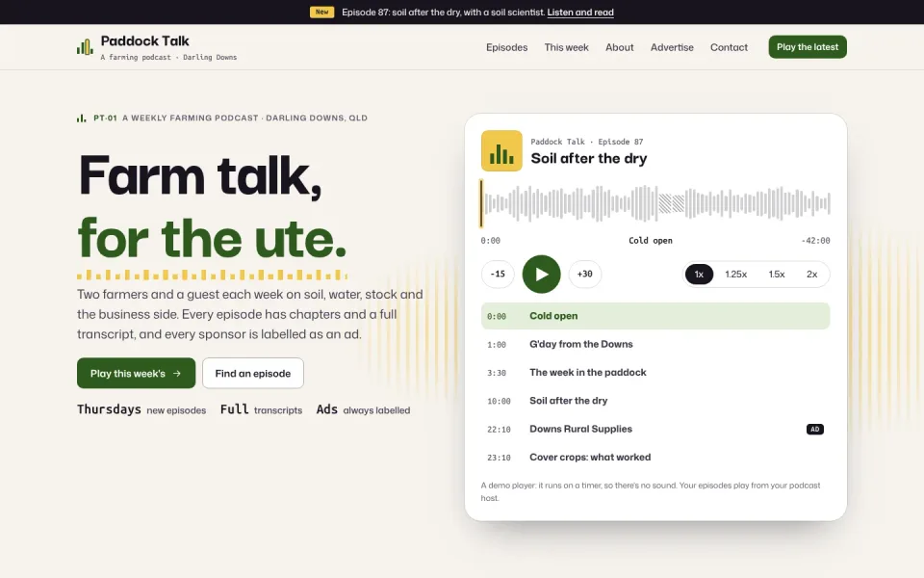The width and height of the screenshot is (924, 578).
Task: Select 1.5x playback speed
Action: click(776, 275)
